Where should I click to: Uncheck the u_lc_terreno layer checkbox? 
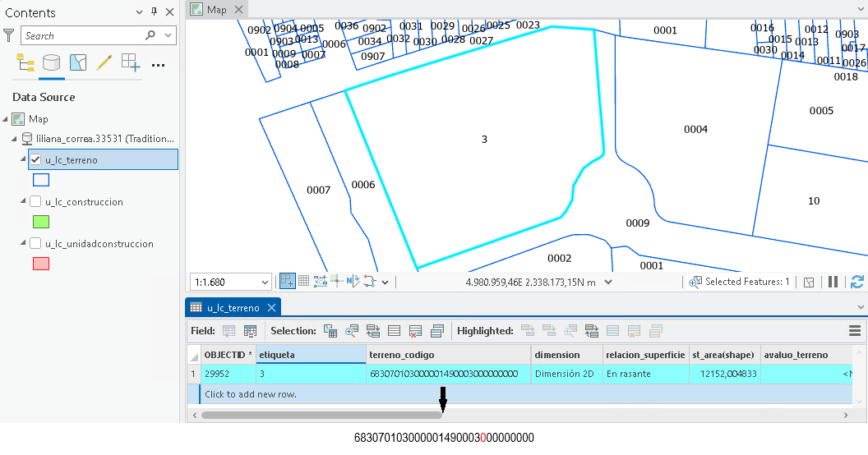pos(35,160)
